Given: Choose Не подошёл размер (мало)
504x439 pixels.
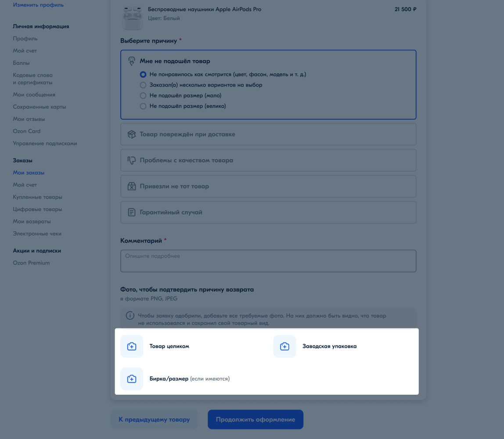Looking at the screenshot, I should (x=180, y=96).
